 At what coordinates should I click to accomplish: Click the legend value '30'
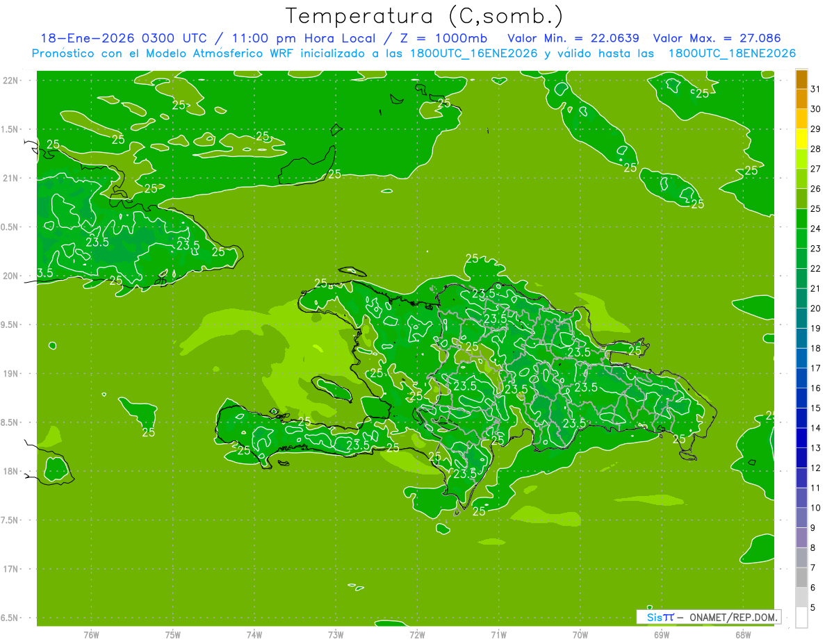pyautogui.click(x=816, y=109)
